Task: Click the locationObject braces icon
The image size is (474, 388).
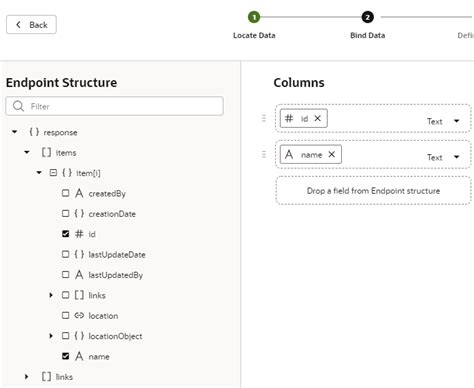Action: coord(79,336)
